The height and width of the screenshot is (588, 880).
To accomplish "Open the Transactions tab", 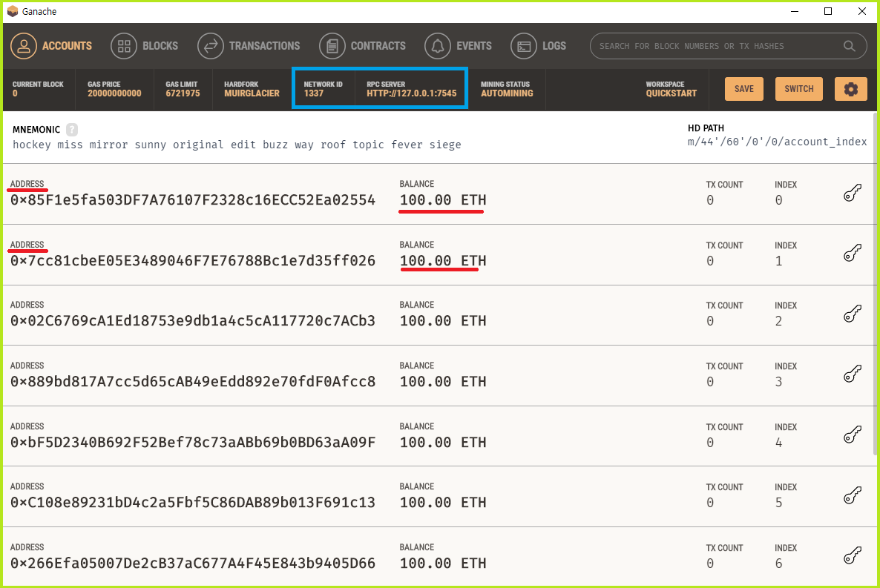I will 249,46.
